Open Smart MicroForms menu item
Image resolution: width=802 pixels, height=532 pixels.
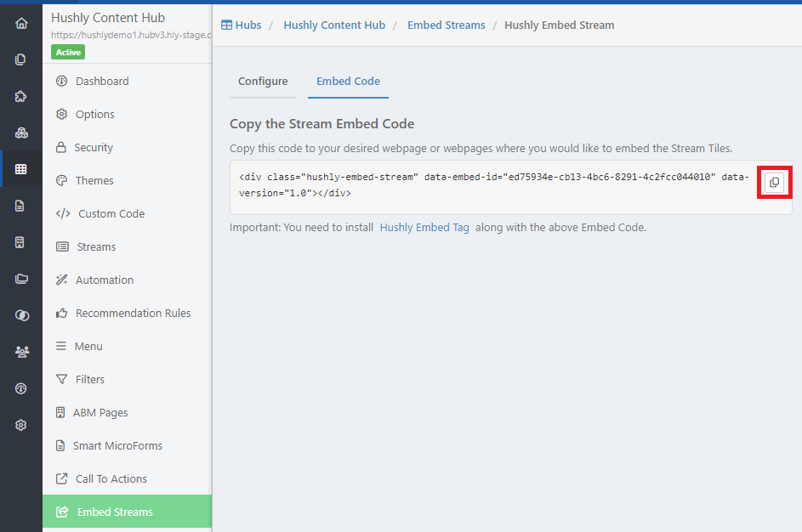pyautogui.click(x=127, y=445)
